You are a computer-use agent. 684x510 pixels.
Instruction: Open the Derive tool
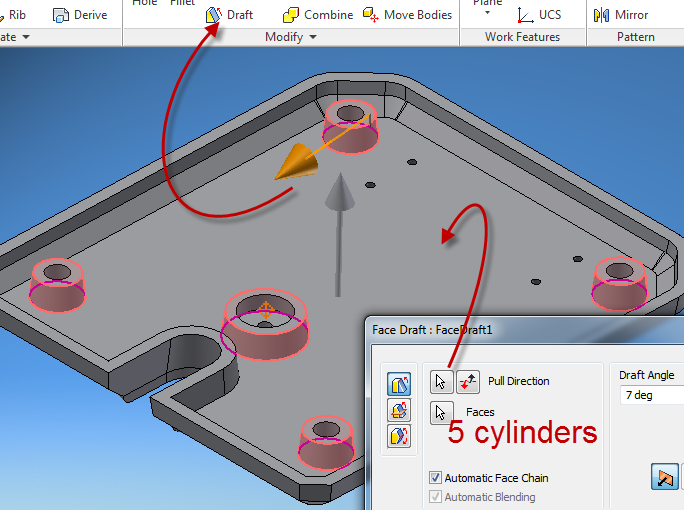(80, 15)
